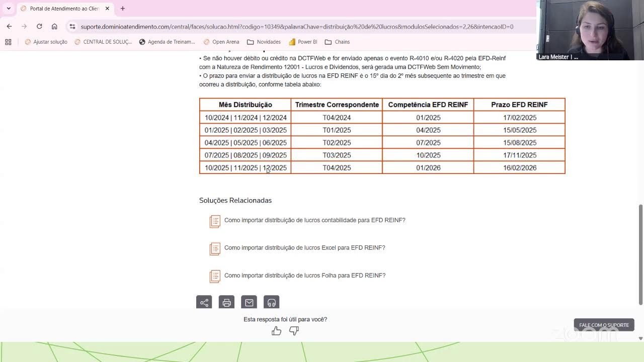Open the Novidades bookmarks folder
Screen dimensions: 644x362
click(264, 42)
